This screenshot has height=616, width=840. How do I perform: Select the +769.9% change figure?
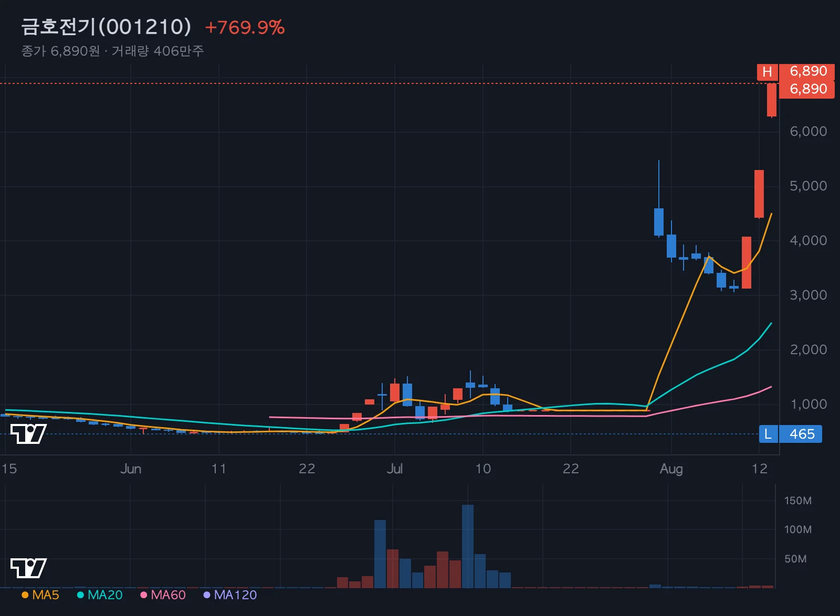pos(245,27)
